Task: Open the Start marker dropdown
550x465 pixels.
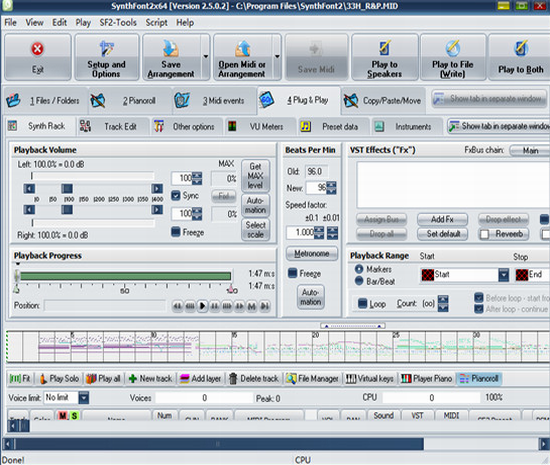Action: coord(504,275)
